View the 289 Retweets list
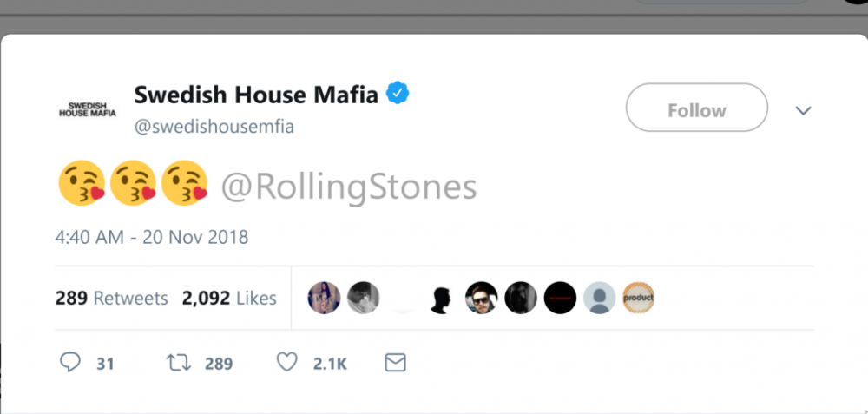The height and width of the screenshot is (414, 868). coord(111,299)
